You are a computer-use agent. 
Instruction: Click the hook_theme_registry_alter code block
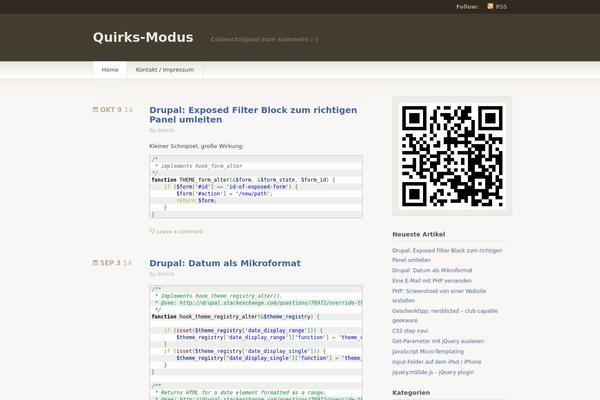pyautogui.click(x=256, y=343)
